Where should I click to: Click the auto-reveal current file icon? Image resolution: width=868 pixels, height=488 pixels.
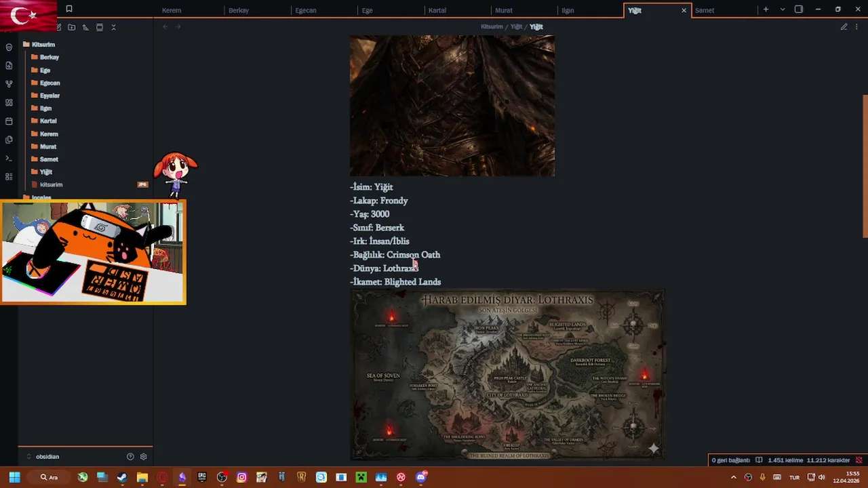tap(99, 27)
